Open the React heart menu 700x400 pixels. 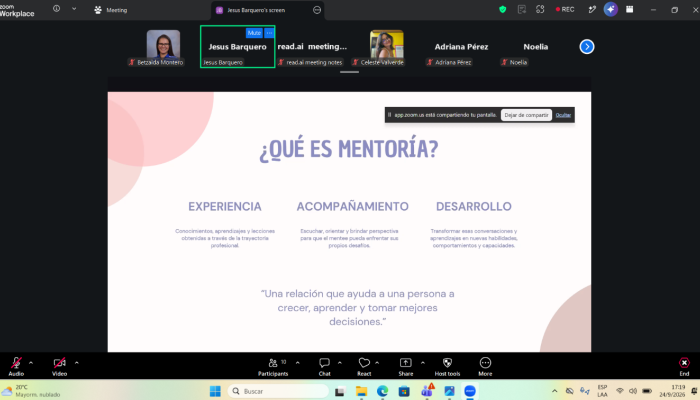(x=364, y=367)
